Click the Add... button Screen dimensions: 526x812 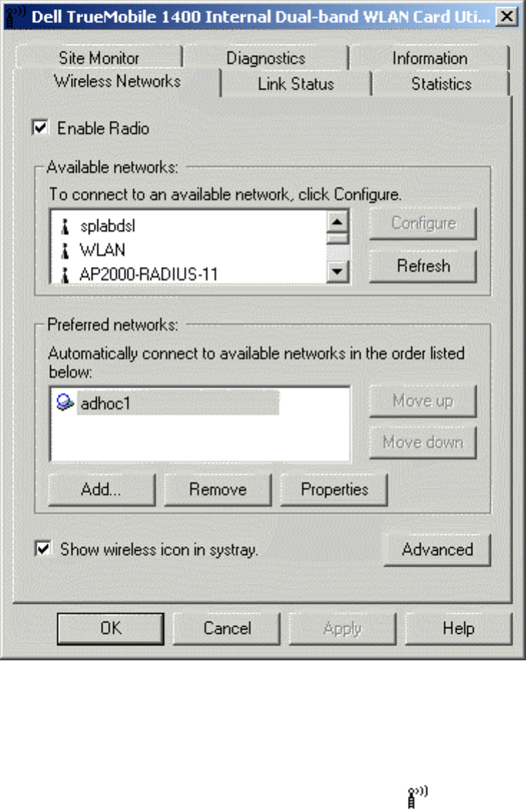point(102,489)
